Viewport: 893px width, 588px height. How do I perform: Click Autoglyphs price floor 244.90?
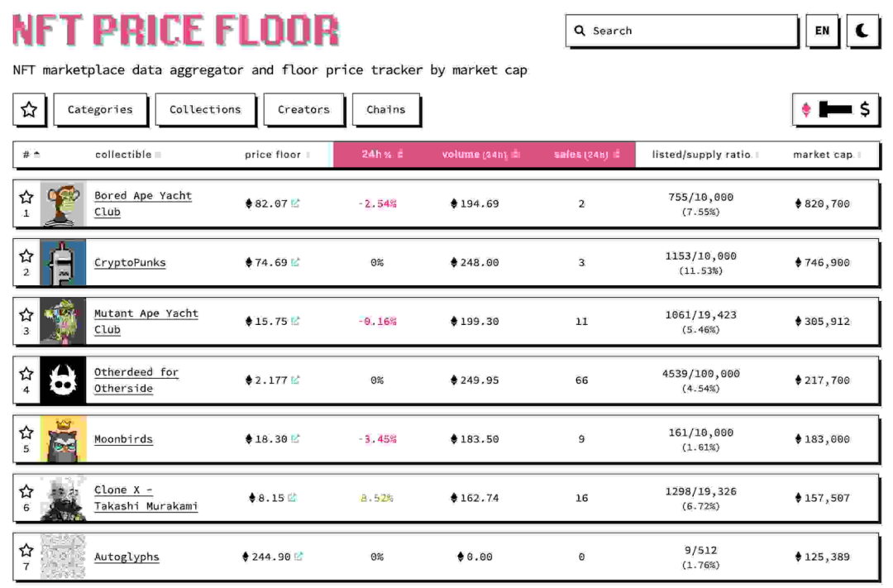(x=266, y=556)
